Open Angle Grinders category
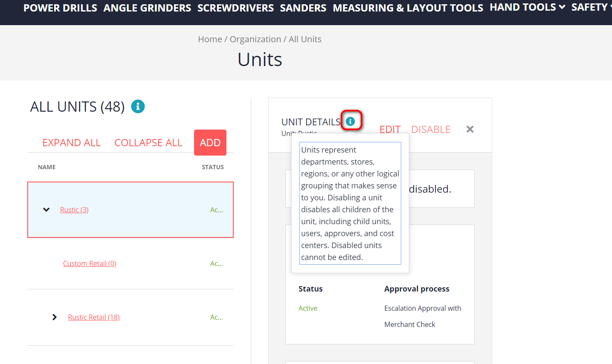Screen dimensions: 612x364 pos(147,8)
